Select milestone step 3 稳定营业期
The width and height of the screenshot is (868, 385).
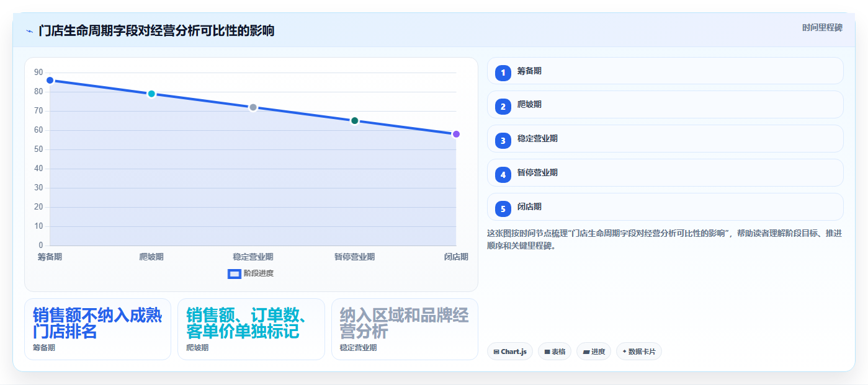click(665, 138)
